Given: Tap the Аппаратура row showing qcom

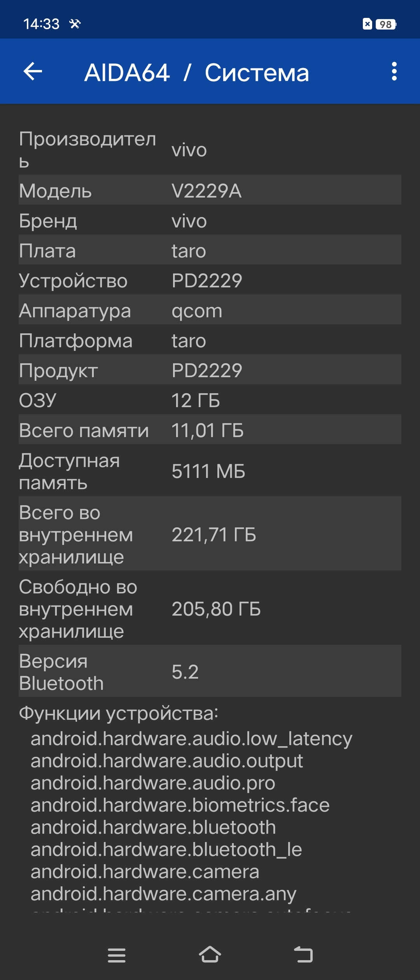Looking at the screenshot, I should click(x=210, y=310).
